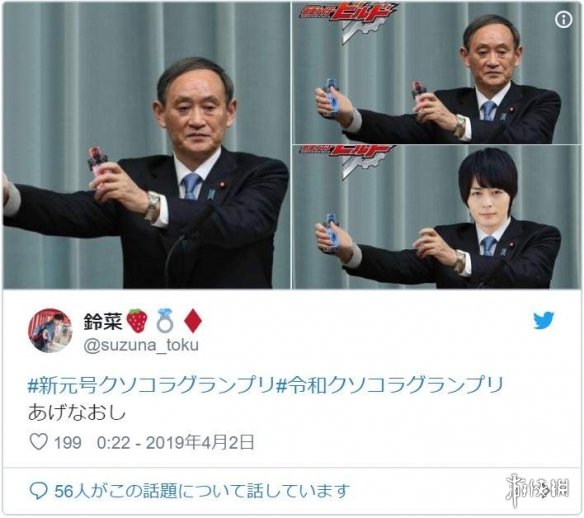Click the watermark logo at bottom right
This screenshot has height=518, width=584.
(x=537, y=489)
